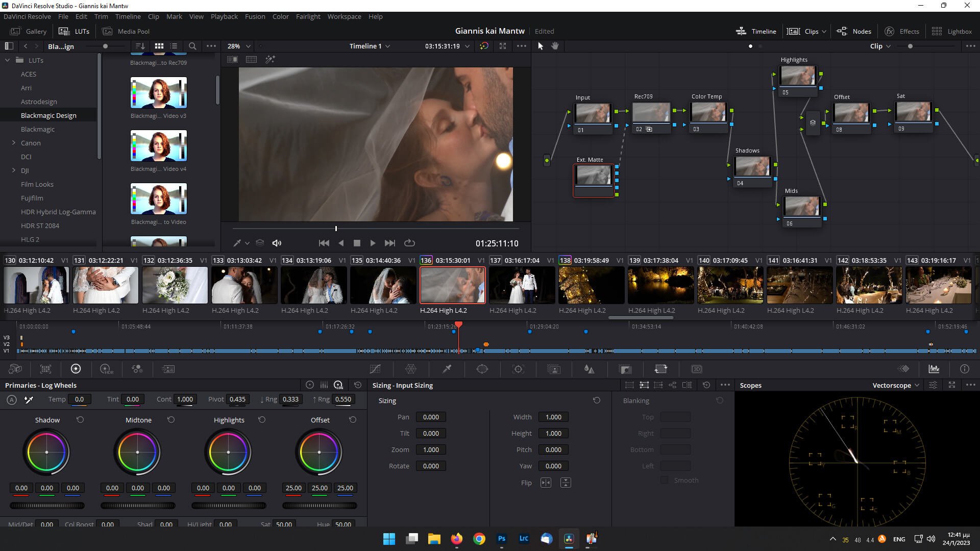Image resolution: width=980 pixels, height=551 pixels.
Task: Open the Curves palette
Action: (375, 369)
